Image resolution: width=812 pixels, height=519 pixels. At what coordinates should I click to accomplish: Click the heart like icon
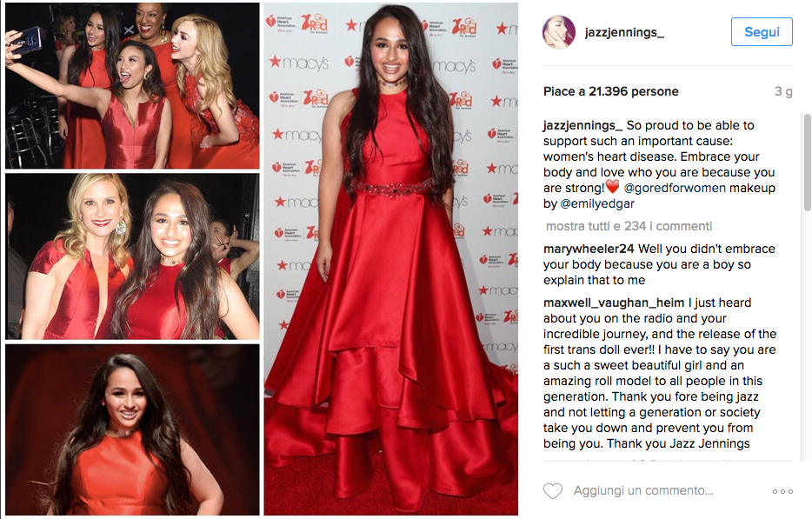tap(553, 490)
